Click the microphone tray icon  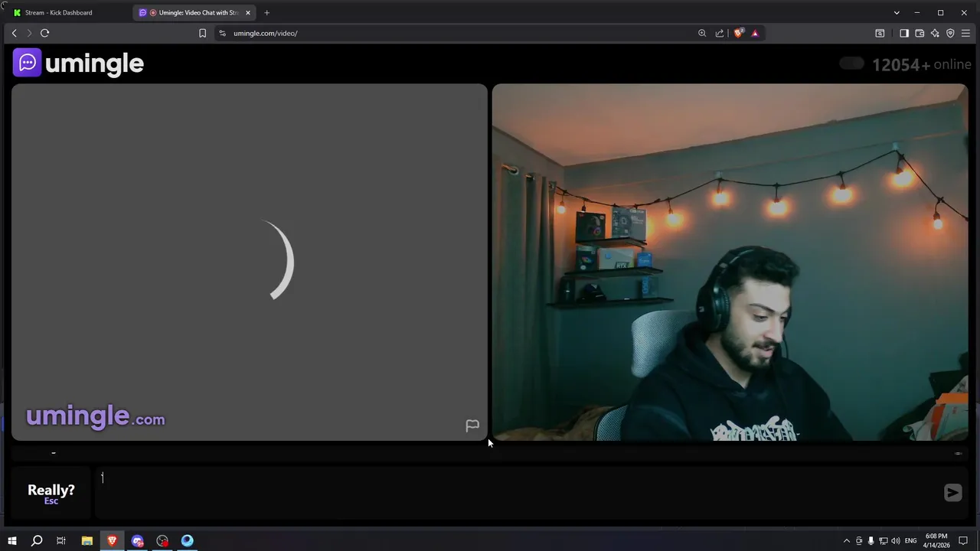coord(871,541)
